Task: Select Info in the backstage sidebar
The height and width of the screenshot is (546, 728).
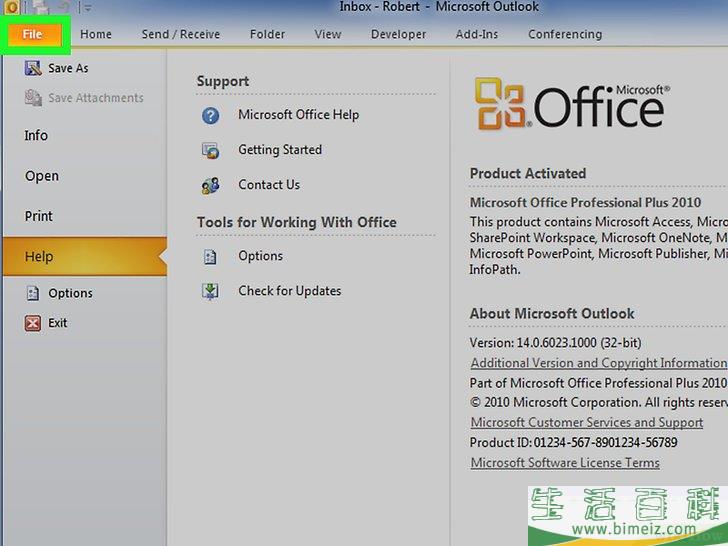Action: tap(36, 135)
